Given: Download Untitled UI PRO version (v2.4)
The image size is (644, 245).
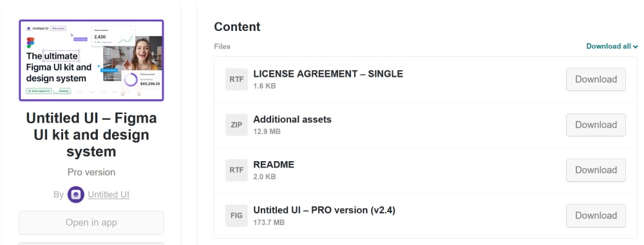Looking at the screenshot, I should pos(596,215).
